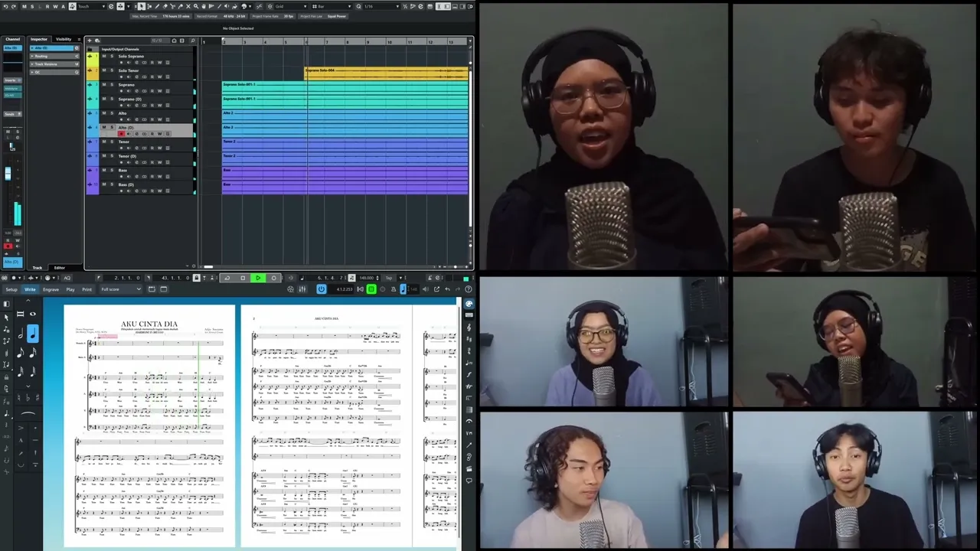Click the Cubase undo arrow icon
980x551 pixels.
click(6, 6)
